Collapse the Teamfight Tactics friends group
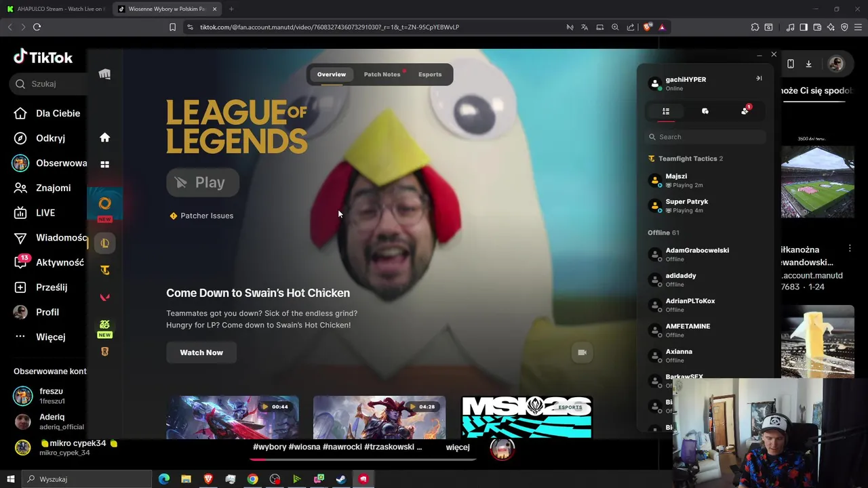 tap(686, 159)
